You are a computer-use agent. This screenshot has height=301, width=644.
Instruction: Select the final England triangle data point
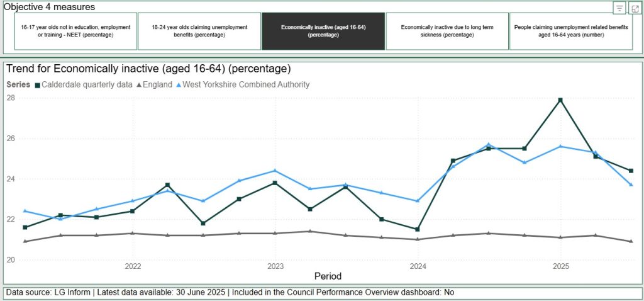coord(631,241)
